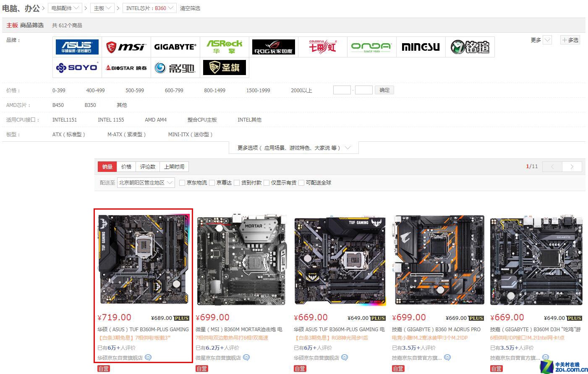Choose the GIGABYTE brand logo
This screenshot has height=374, width=588.
[x=175, y=47]
